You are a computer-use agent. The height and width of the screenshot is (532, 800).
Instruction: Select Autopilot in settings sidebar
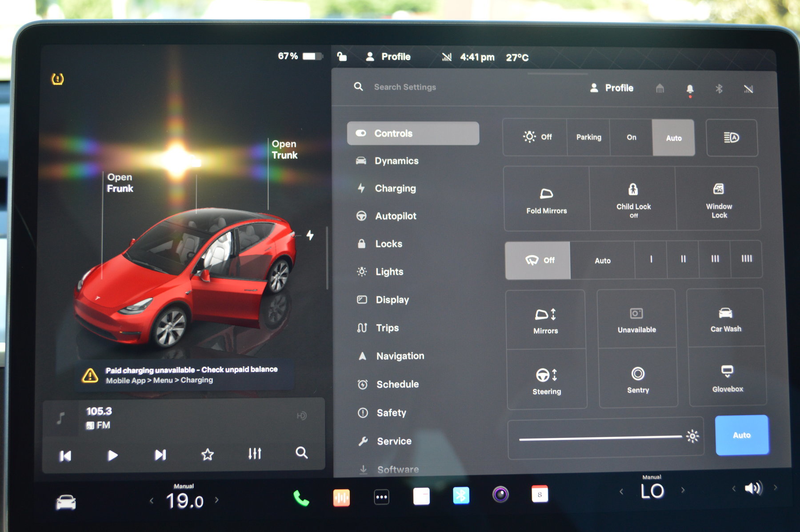pyautogui.click(x=396, y=216)
